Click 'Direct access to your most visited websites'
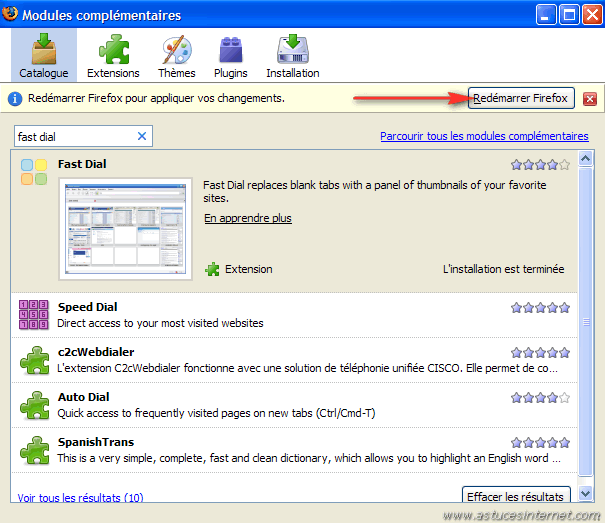This screenshot has width=605, height=523. [x=160, y=323]
